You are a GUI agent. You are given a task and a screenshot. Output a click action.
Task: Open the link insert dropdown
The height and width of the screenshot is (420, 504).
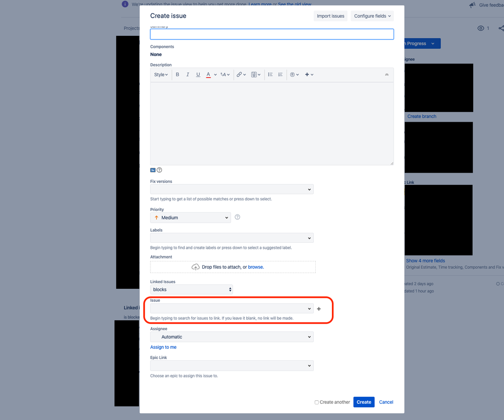[241, 75]
